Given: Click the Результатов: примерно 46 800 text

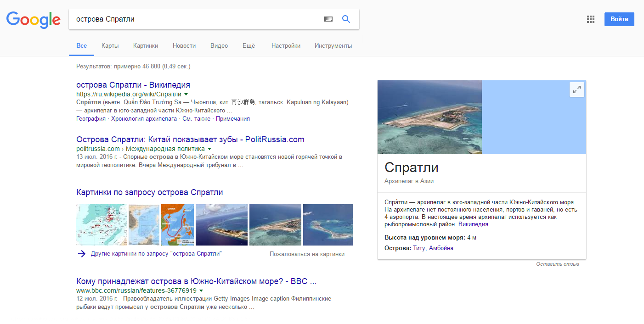Looking at the screenshot, I should [x=133, y=67].
